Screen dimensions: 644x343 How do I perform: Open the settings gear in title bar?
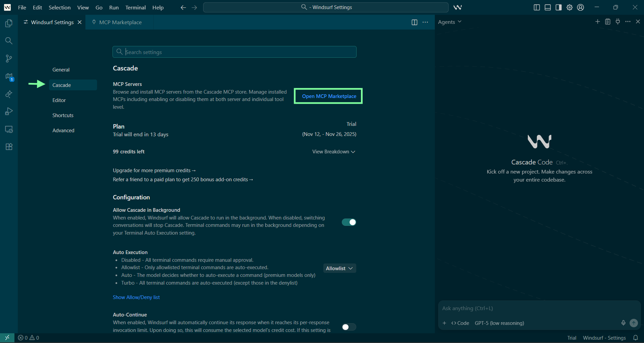pos(570,7)
